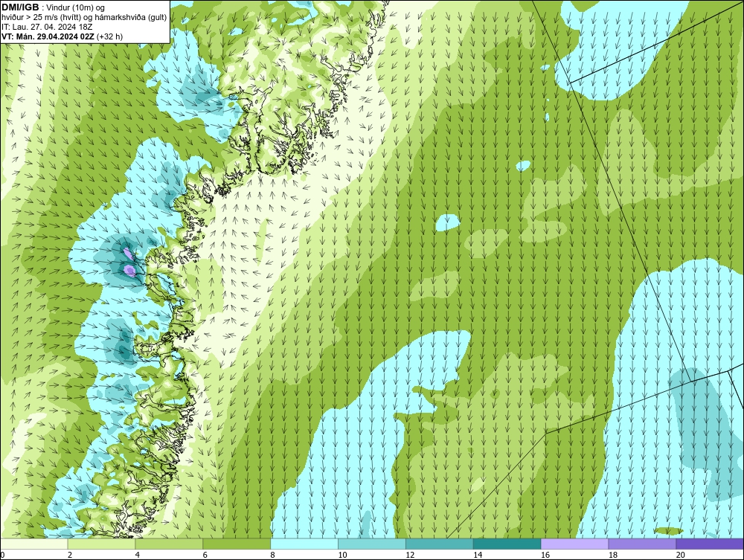Click the 12–14 m/s teal legend swatch
Screen dimensions: 744x560
click(x=440, y=544)
